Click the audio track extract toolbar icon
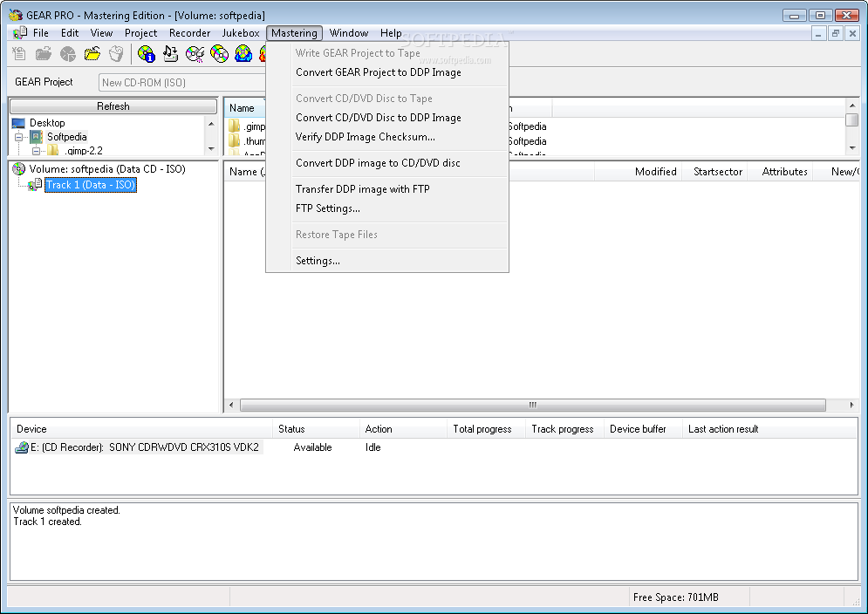This screenshot has width=868, height=614. click(x=170, y=54)
